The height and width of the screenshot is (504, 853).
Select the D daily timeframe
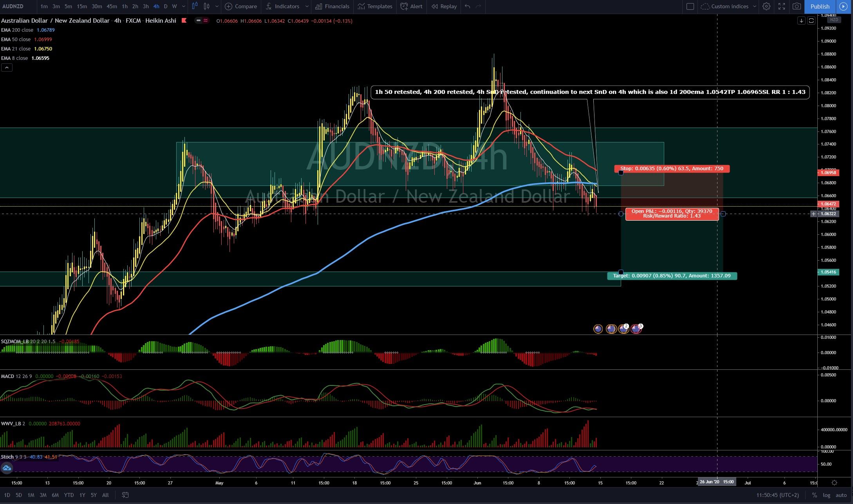pyautogui.click(x=166, y=6)
